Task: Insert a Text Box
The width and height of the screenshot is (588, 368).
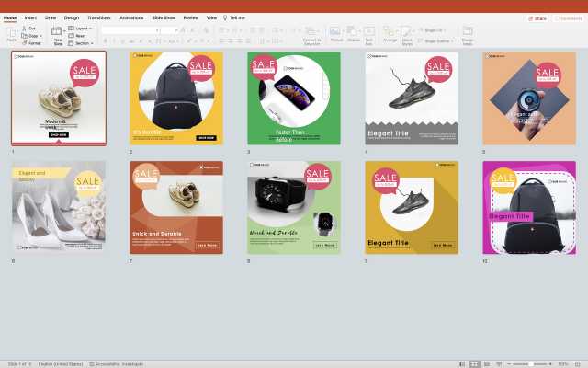Action: click(x=369, y=33)
